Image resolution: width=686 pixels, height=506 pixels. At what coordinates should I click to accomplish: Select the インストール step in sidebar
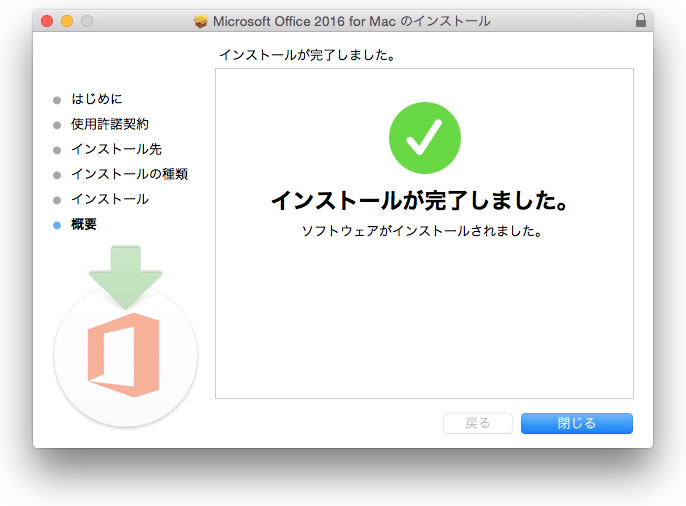pos(110,199)
